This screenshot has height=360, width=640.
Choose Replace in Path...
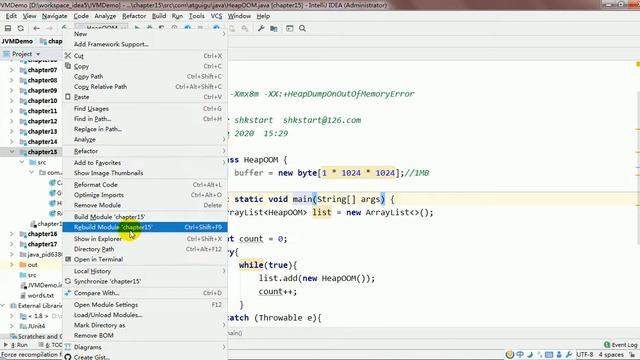[x=145, y=129]
